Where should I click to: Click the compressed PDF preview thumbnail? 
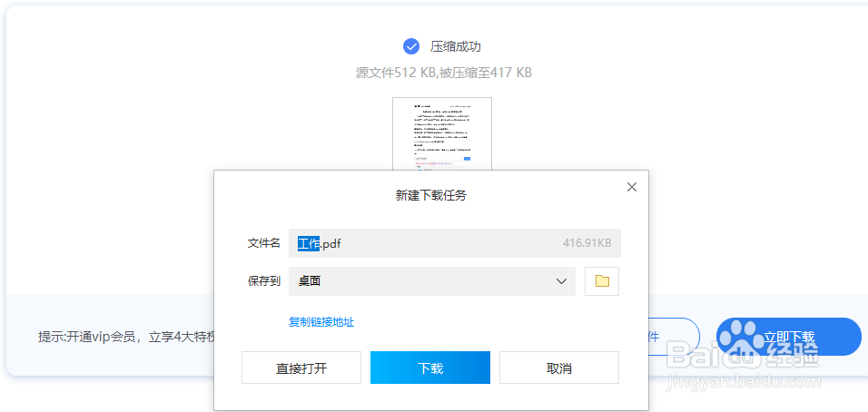pyautogui.click(x=442, y=133)
